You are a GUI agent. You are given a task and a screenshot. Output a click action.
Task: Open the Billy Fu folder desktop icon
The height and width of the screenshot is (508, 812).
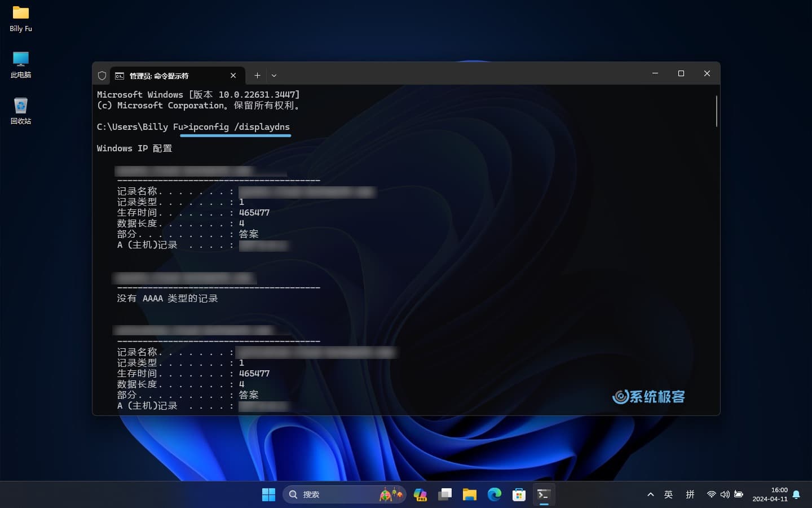(x=21, y=19)
